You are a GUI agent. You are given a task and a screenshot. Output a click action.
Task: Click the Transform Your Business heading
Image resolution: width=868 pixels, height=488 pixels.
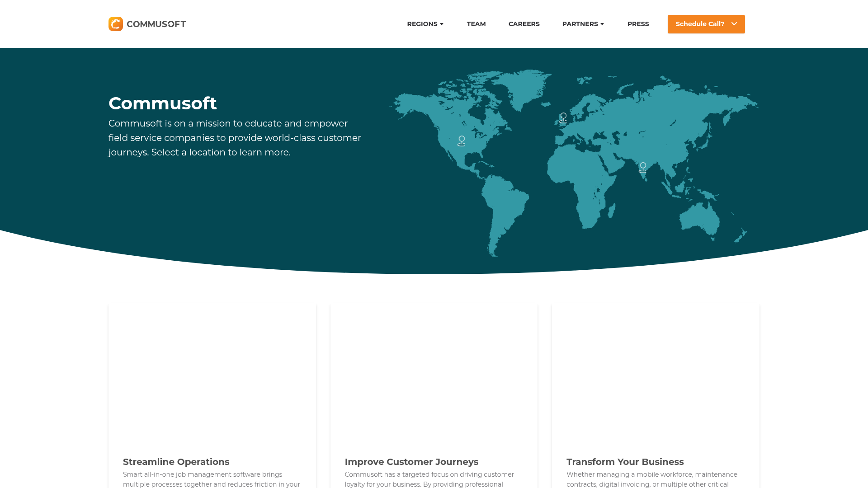(625, 462)
